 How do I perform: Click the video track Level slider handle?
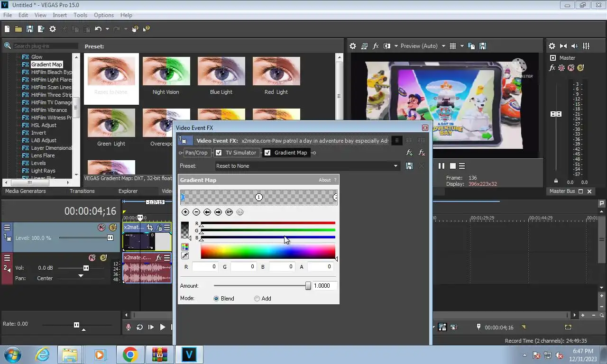pyautogui.click(x=110, y=238)
